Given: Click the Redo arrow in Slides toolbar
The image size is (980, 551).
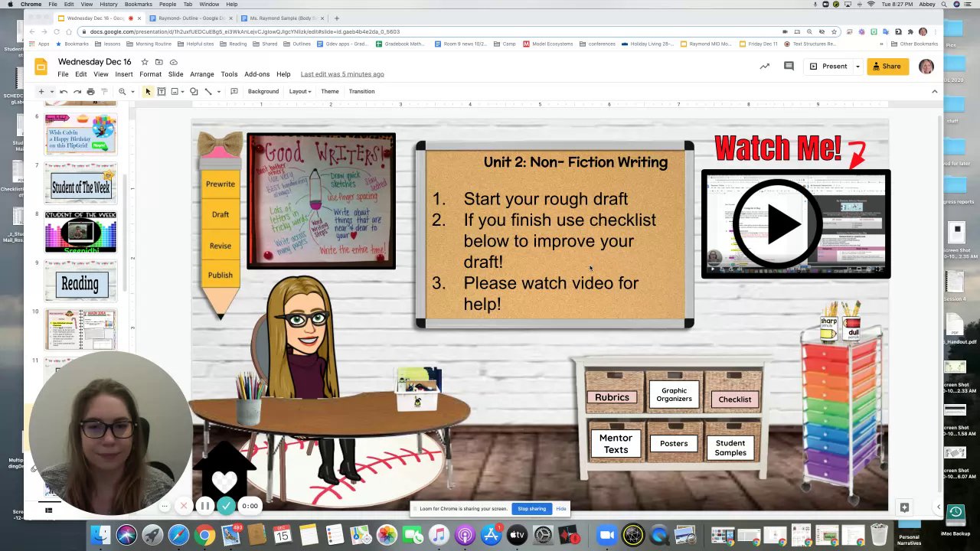Looking at the screenshot, I should point(77,92).
